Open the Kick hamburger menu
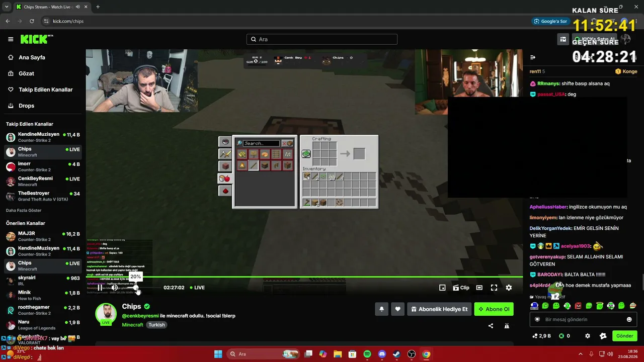The image size is (644, 362). point(11,39)
